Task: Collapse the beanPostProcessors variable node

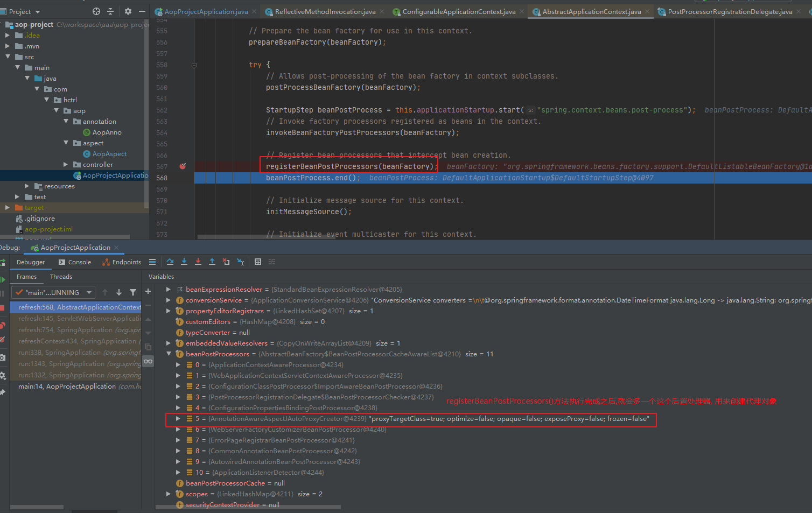Action: [x=169, y=354]
